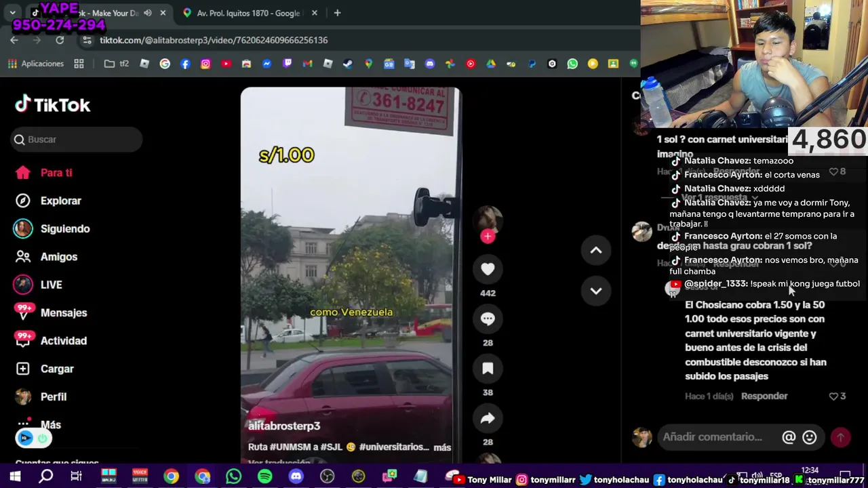Open alitabrosterp3 username on video
Viewport: 868px width, 488px height.
click(x=284, y=426)
